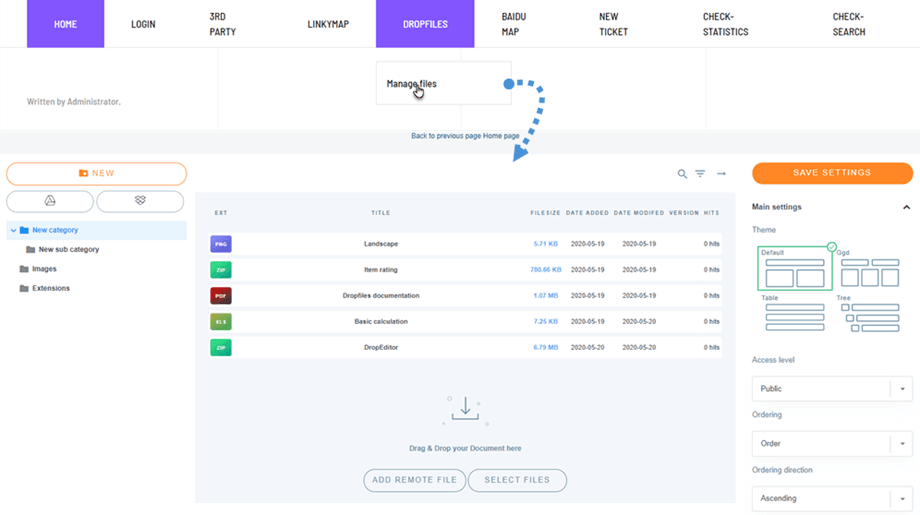Image resolution: width=920 pixels, height=515 pixels.
Task: Open the Access level dropdown
Action: click(831, 389)
